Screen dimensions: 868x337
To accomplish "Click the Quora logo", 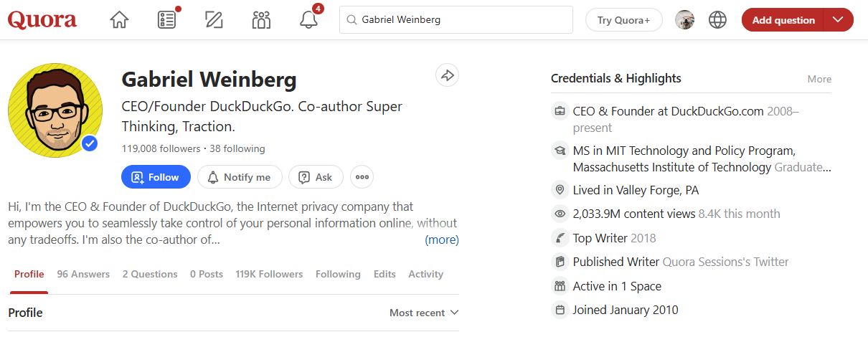I will (x=42, y=20).
